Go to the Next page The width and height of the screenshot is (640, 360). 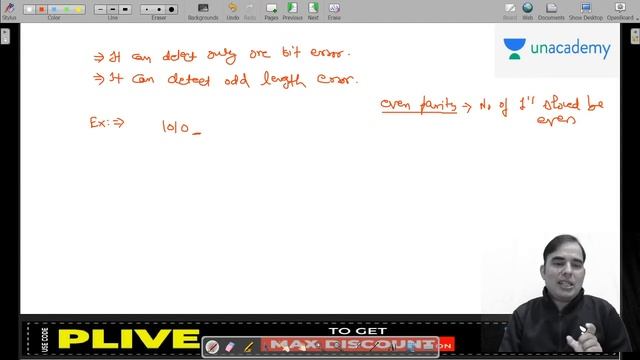(x=313, y=11)
